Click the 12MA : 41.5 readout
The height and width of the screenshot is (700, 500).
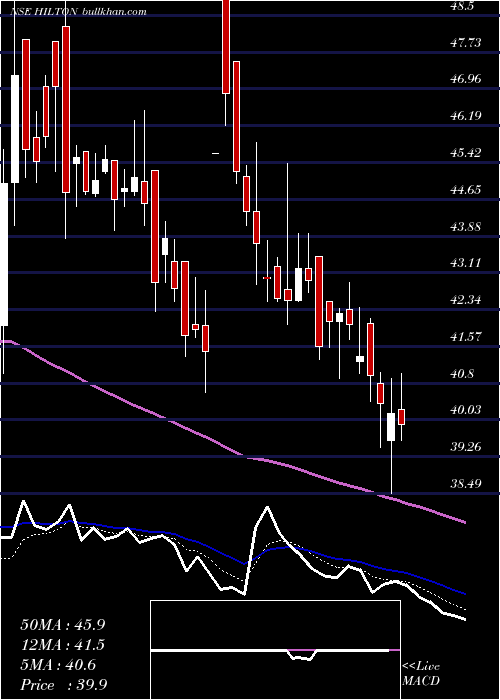tap(63, 645)
